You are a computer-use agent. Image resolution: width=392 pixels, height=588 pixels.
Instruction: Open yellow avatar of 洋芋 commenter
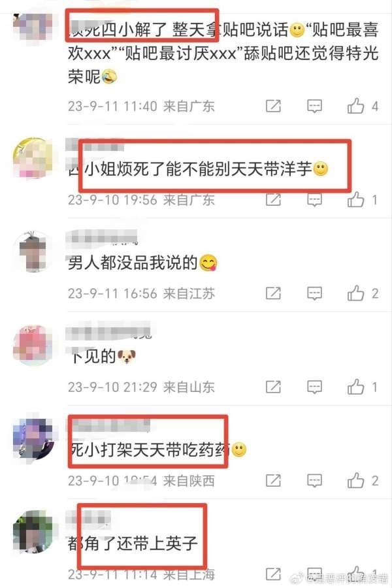point(33,157)
